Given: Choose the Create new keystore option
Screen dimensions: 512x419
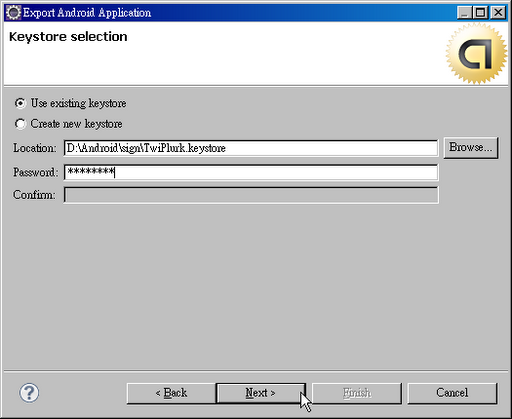Looking at the screenshot, I should [x=68, y=124].
